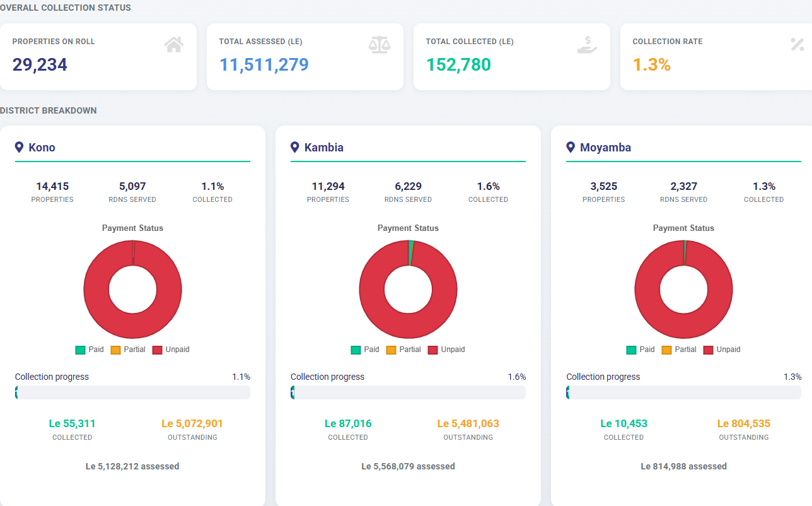812x506 pixels.
Task: Click the Kambia collection progress bar
Action: [x=408, y=392]
